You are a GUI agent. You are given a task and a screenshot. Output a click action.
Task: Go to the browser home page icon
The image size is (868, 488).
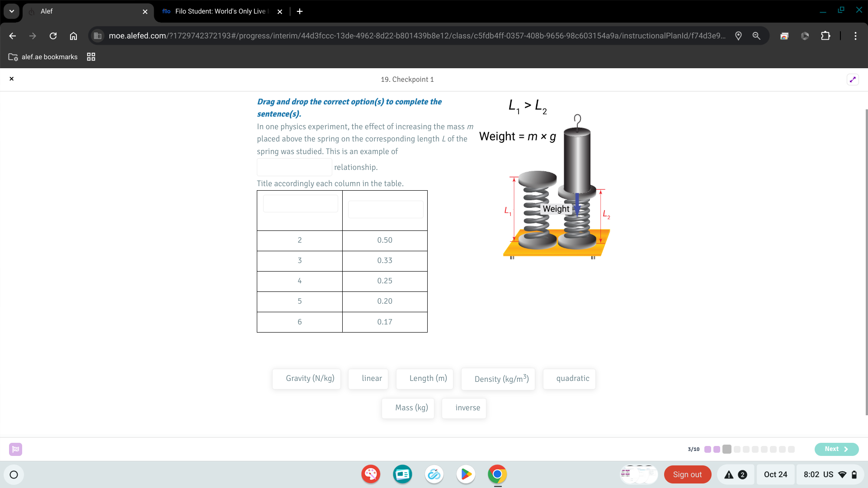tap(73, 36)
